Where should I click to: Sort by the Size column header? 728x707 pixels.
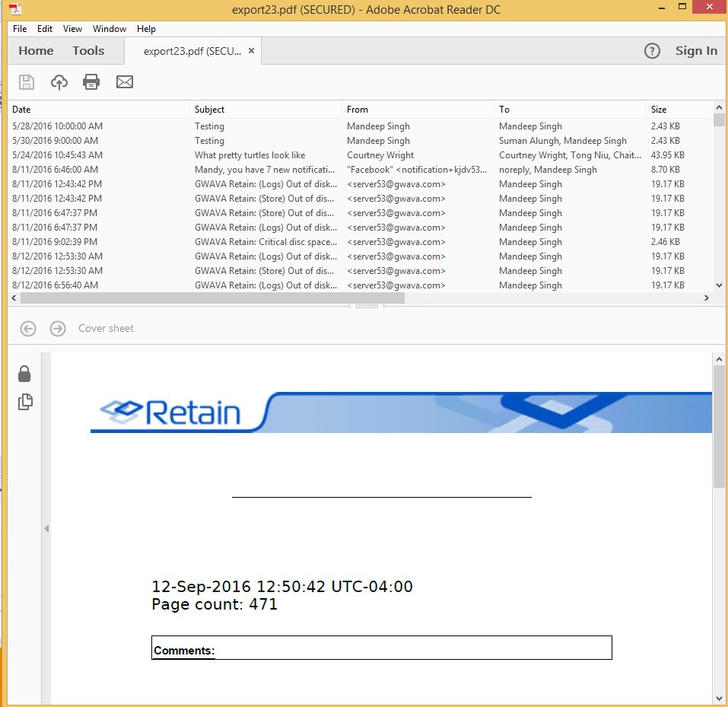tap(679, 110)
